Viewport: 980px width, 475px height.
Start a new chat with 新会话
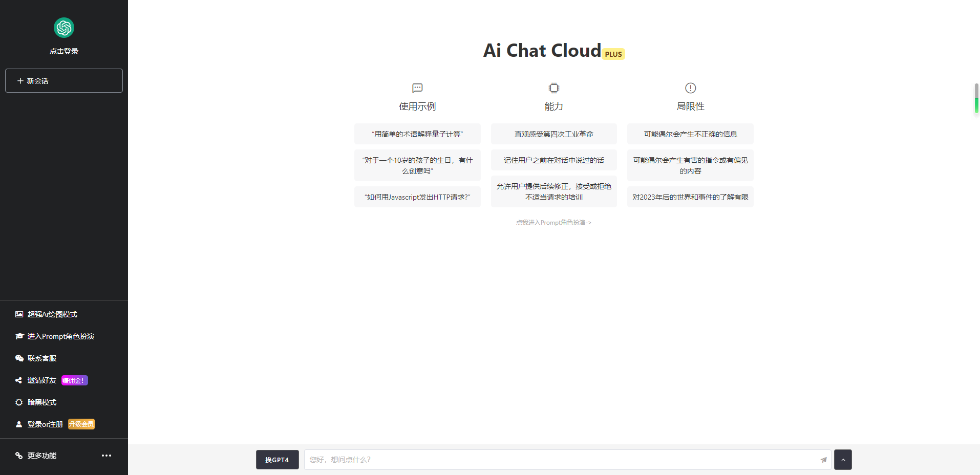coord(64,81)
